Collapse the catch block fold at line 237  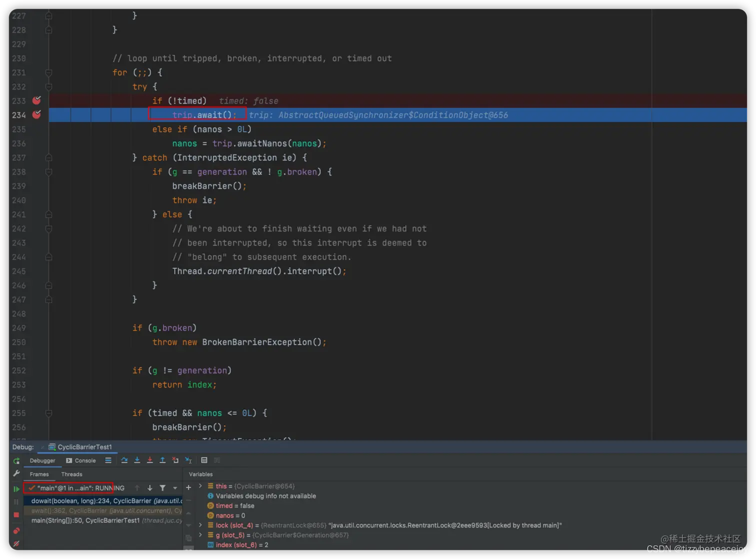tap(48, 157)
